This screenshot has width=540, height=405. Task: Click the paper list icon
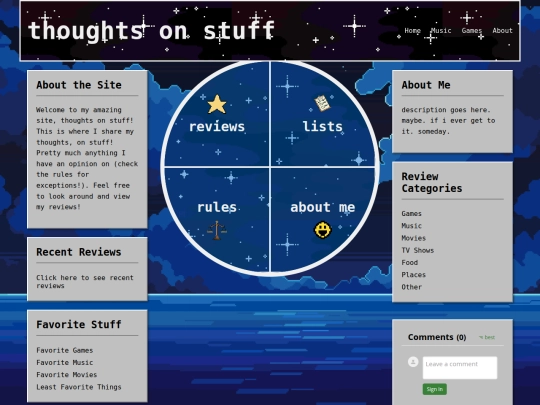322,103
